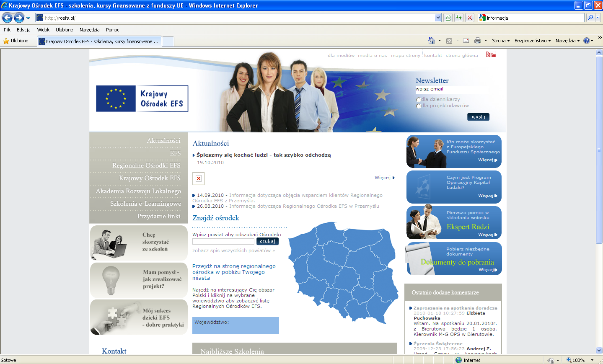
Task: Select the 'dla dziennikarzy' radio button
Action: pos(418,100)
